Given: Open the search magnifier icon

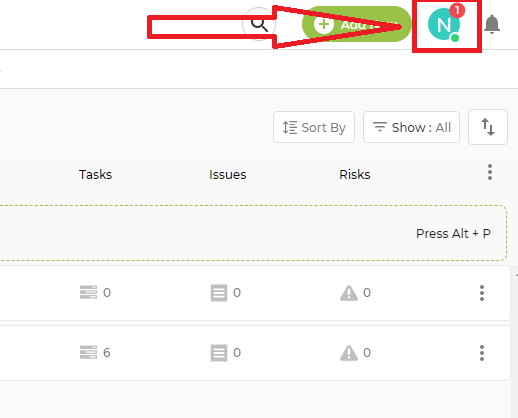Looking at the screenshot, I should tap(259, 24).
